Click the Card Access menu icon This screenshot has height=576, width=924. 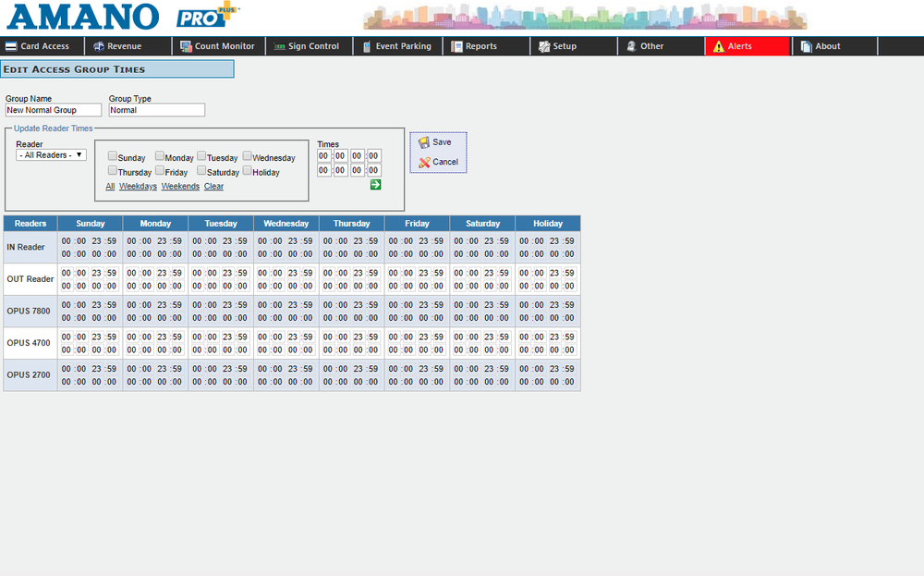point(10,46)
